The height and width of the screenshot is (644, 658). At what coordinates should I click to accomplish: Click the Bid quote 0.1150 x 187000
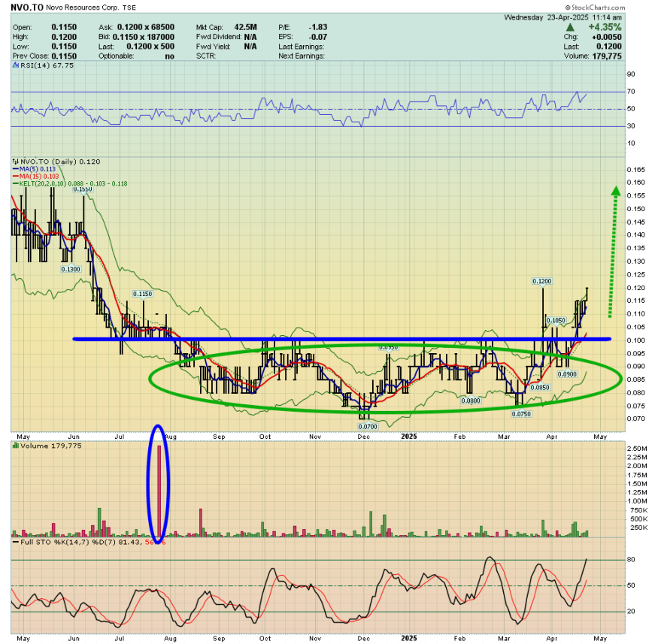pyautogui.click(x=144, y=37)
